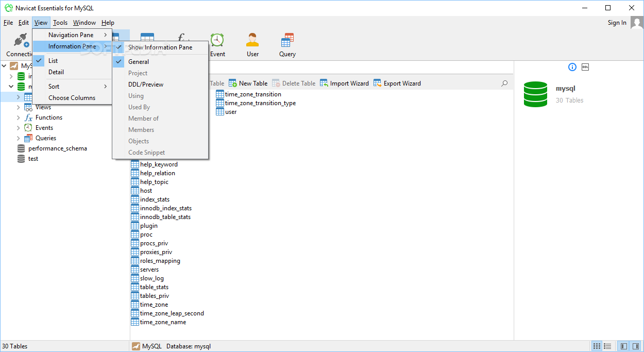Click the Delete Table button
The image size is (644, 352).
(x=294, y=83)
